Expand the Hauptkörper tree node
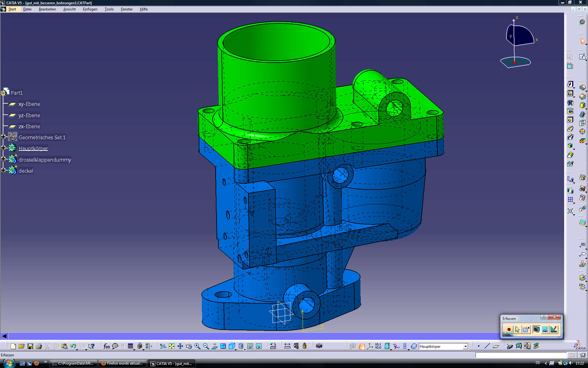 point(3,148)
